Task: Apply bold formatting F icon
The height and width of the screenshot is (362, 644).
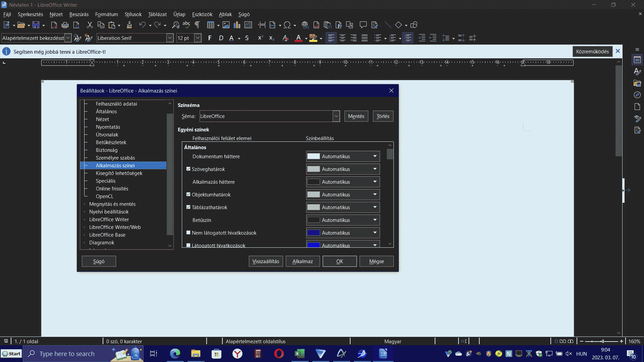Action: 210,38
